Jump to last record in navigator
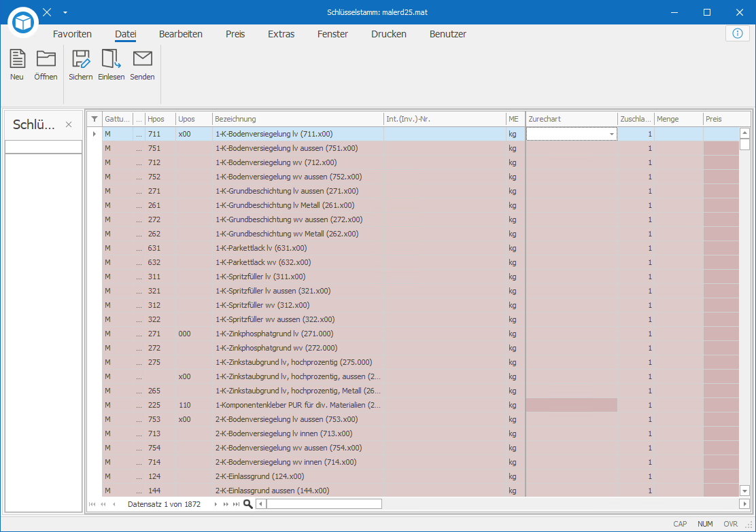Image resolution: width=756 pixels, height=532 pixels. tap(237, 504)
